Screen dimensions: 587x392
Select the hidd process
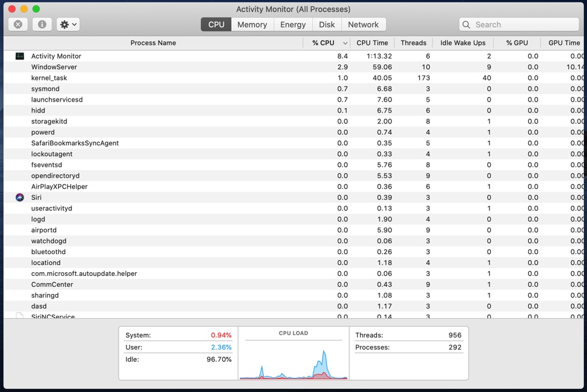293,111
